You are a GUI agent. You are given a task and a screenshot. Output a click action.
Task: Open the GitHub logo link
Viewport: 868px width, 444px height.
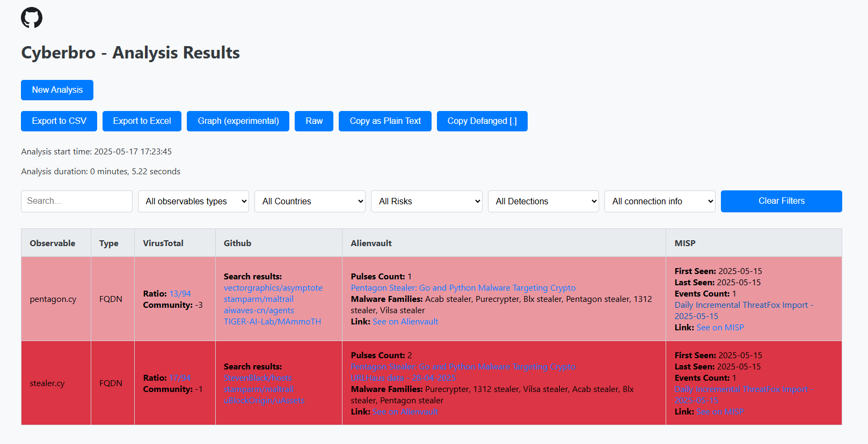(32, 18)
